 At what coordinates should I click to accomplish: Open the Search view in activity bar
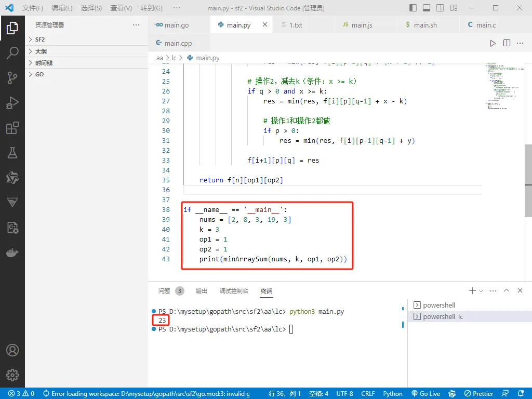12,53
